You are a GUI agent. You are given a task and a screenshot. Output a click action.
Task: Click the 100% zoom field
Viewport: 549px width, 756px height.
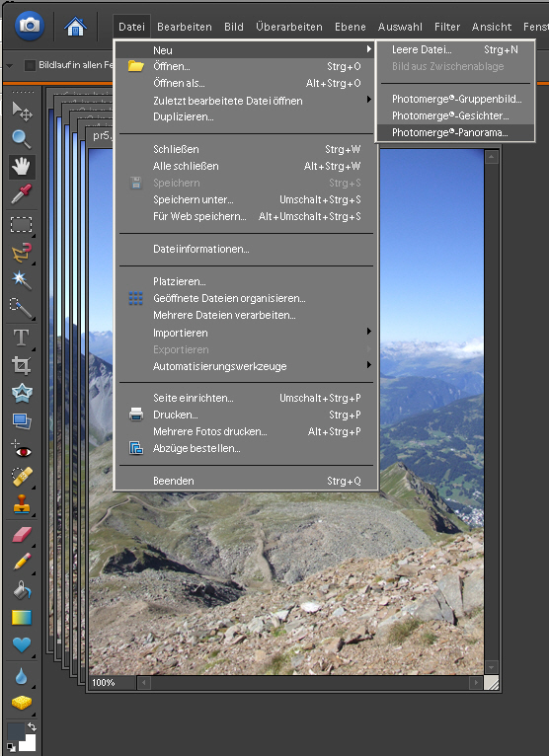112,682
